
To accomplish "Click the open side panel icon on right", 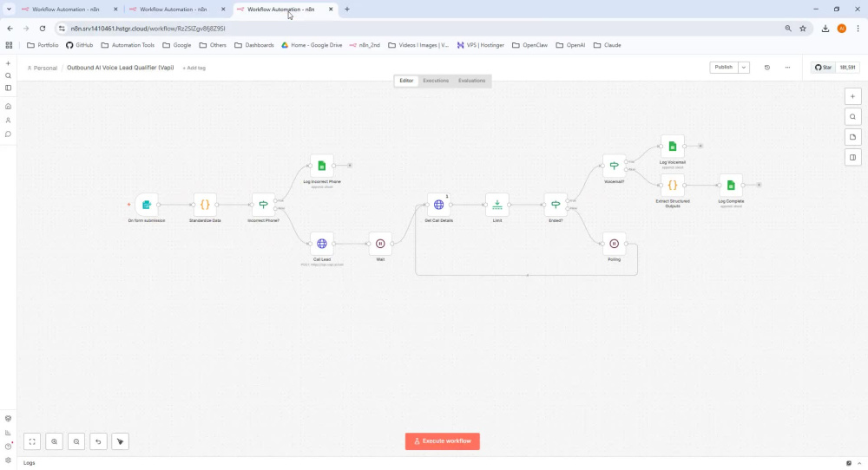I will click(x=852, y=158).
